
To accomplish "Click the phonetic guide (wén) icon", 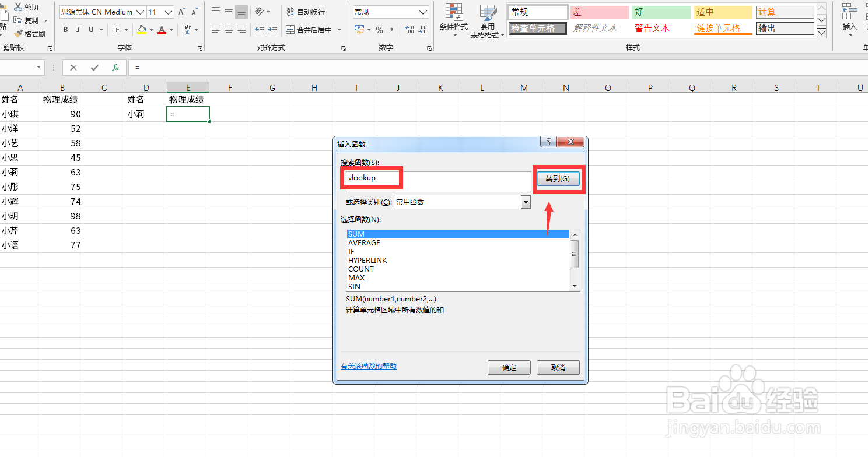I will tap(187, 30).
